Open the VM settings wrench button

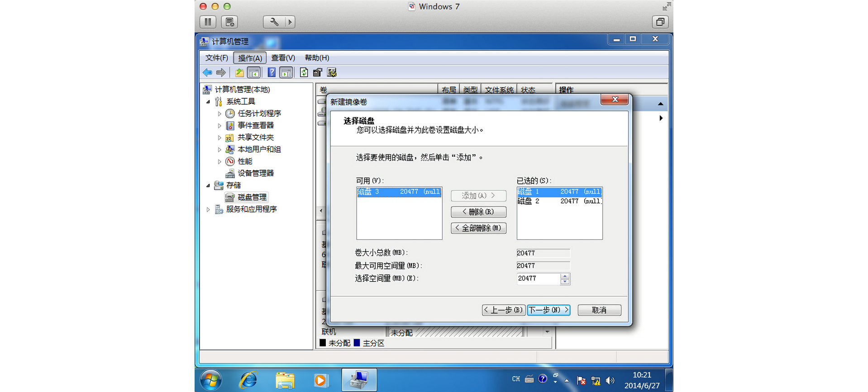coord(274,22)
